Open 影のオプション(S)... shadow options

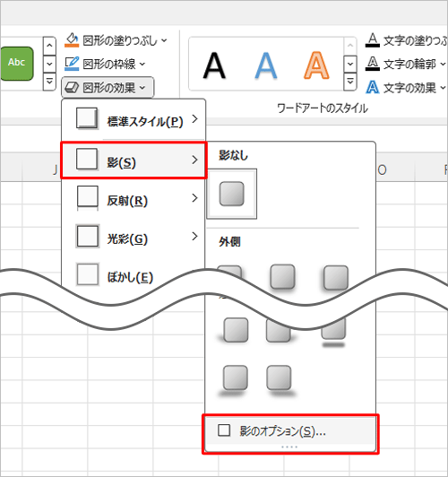click(289, 431)
